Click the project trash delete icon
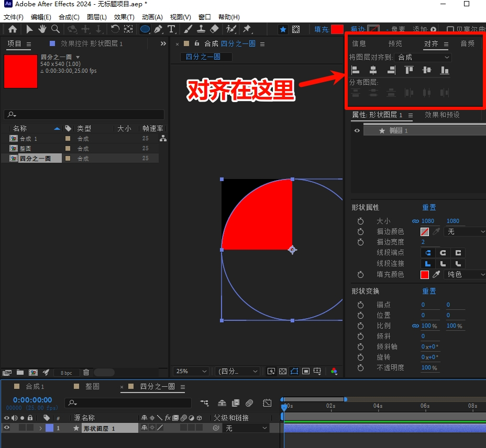Image resolution: width=486 pixels, height=448 pixels. coord(86,372)
